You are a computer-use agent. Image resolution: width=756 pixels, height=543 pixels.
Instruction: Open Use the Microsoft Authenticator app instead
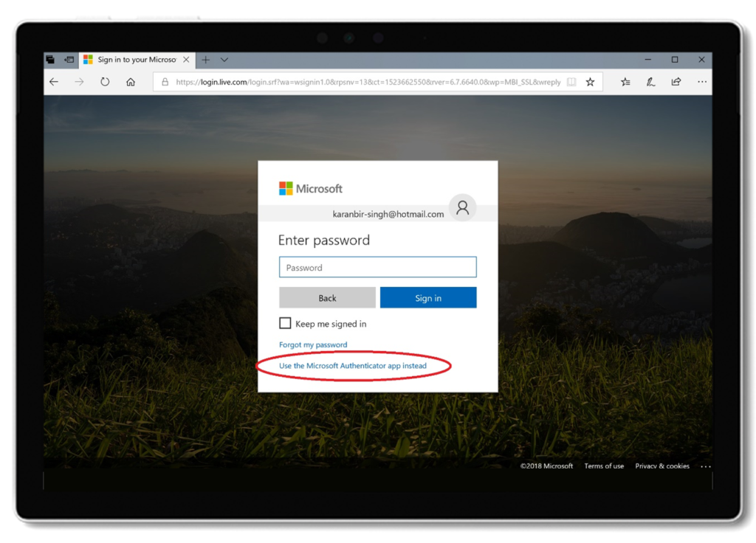tap(352, 365)
